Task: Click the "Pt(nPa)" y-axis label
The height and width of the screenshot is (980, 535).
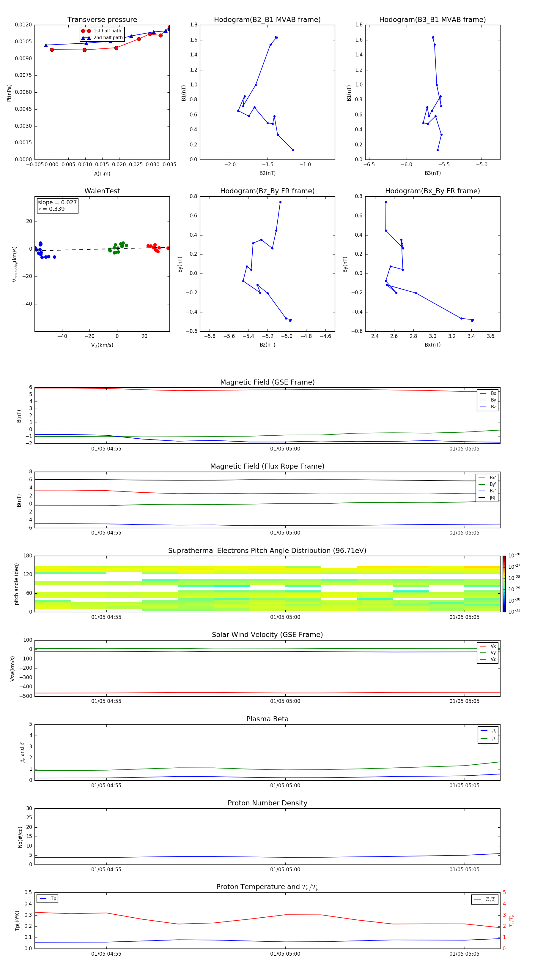Action: pyautogui.click(x=9, y=93)
